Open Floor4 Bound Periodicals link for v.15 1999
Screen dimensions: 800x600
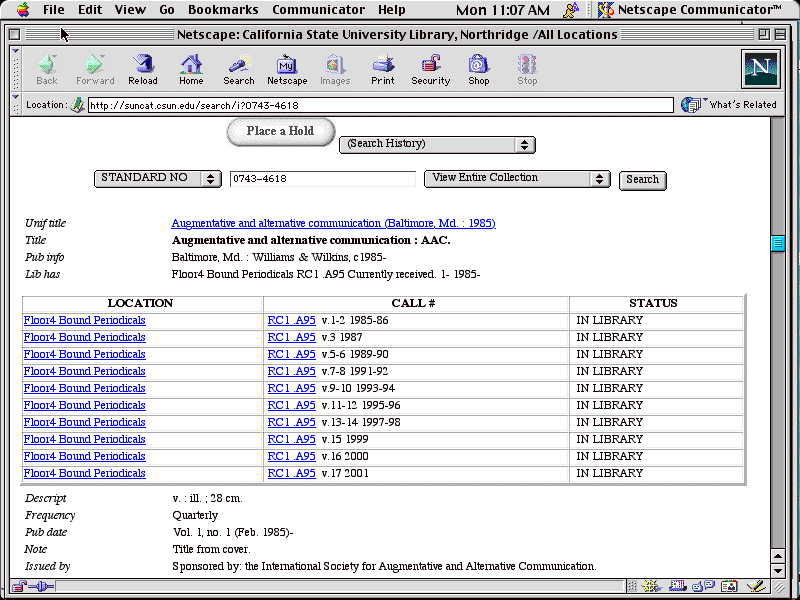click(85, 439)
